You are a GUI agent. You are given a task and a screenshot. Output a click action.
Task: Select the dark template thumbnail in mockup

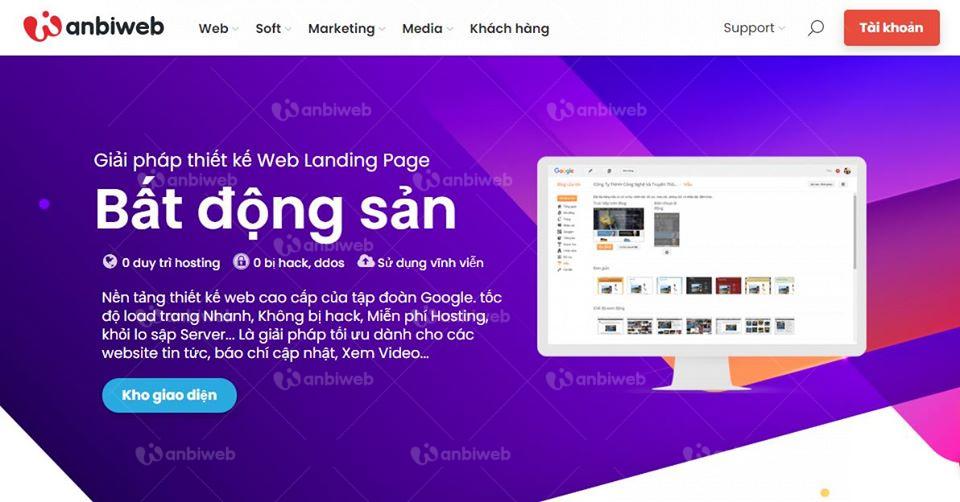699,285
